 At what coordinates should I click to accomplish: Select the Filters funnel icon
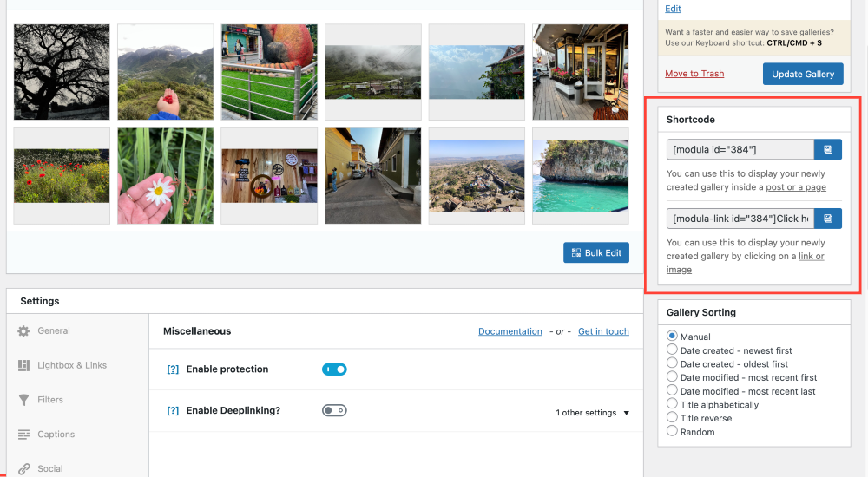[x=23, y=400]
